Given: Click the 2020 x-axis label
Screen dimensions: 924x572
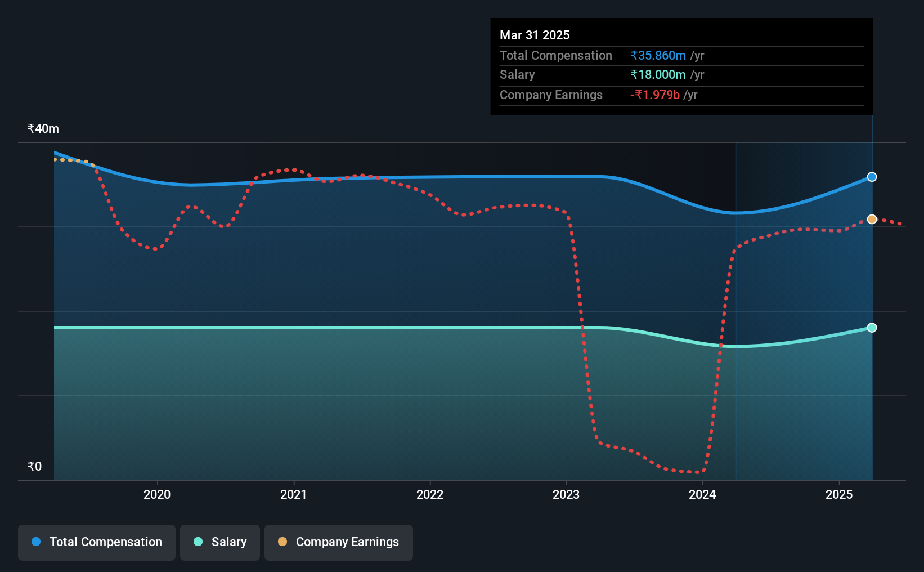Looking at the screenshot, I should (157, 494).
